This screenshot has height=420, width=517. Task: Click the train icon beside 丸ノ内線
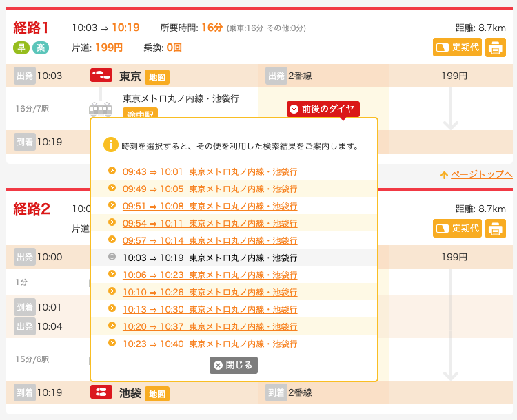pos(101,109)
